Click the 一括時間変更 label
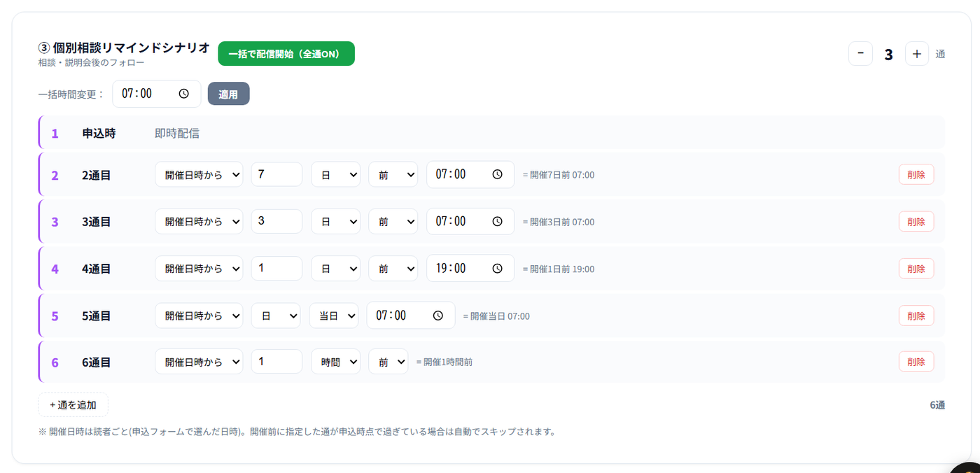This screenshot has width=980, height=473. [x=71, y=94]
